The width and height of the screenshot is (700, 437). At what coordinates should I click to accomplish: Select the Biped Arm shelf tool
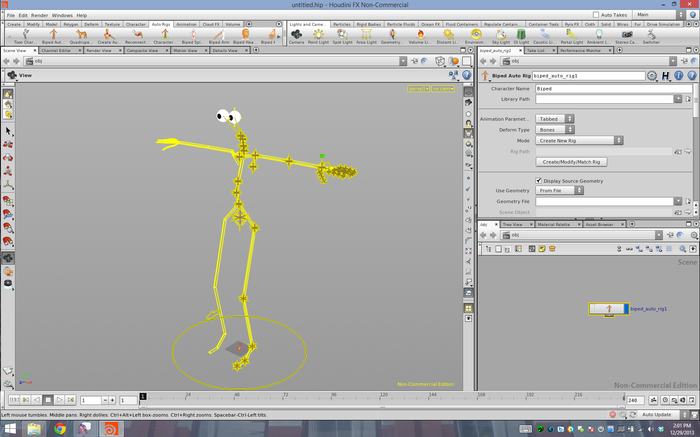[x=219, y=36]
